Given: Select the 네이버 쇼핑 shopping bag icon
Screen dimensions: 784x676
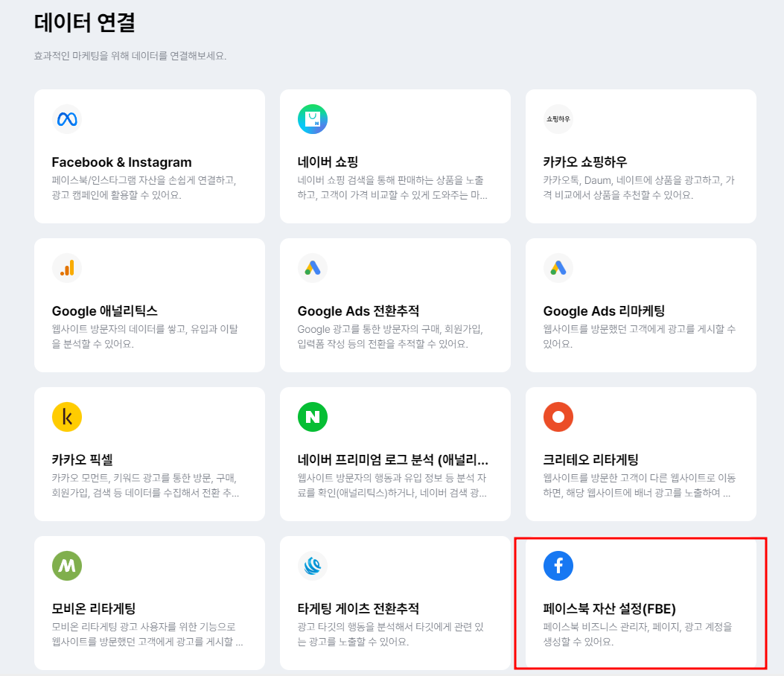Looking at the screenshot, I should 313,118.
